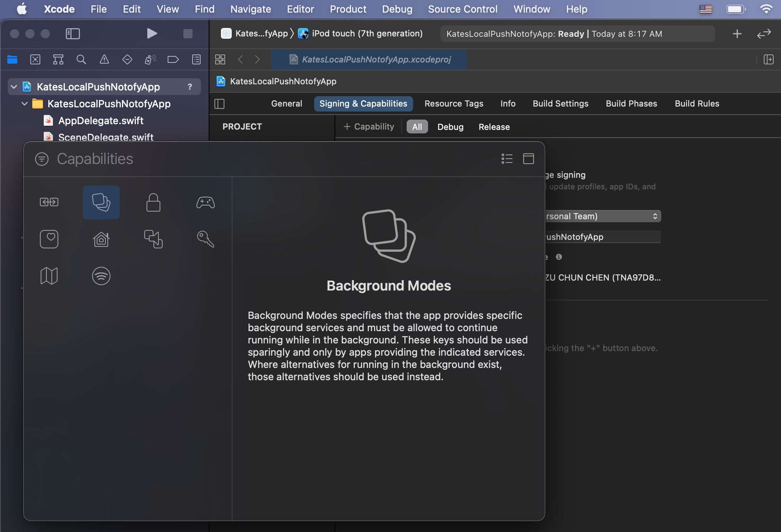Collapse the KatesLocalPushNotofyApp yellow folder
This screenshot has width=781, height=532.
tap(25, 104)
